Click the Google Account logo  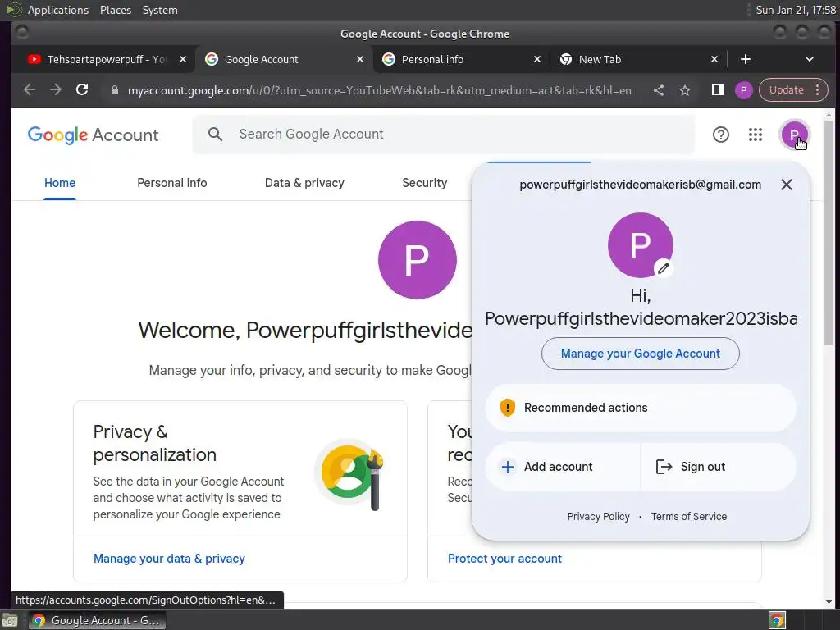click(x=94, y=135)
